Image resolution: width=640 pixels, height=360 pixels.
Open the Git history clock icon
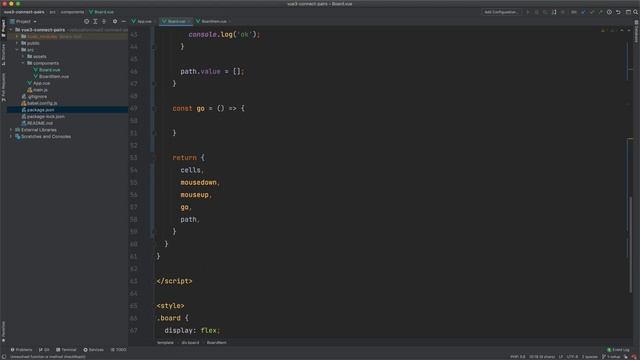(609, 12)
